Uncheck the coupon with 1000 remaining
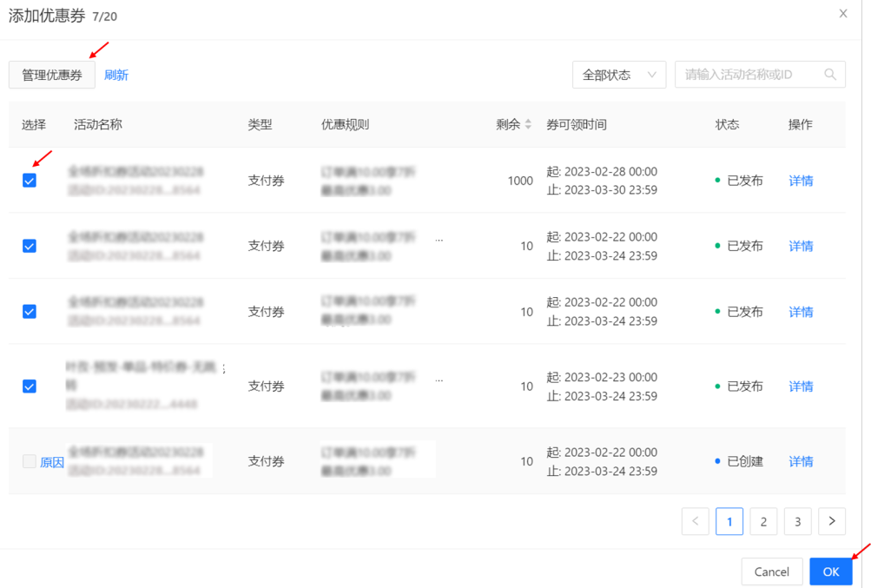Screen dimensions: 871x588 pos(30,181)
